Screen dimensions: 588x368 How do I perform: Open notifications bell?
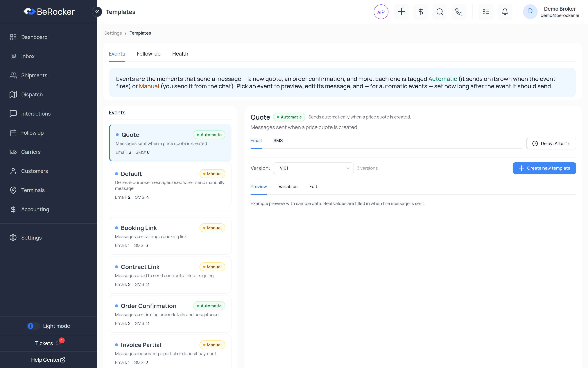(505, 12)
